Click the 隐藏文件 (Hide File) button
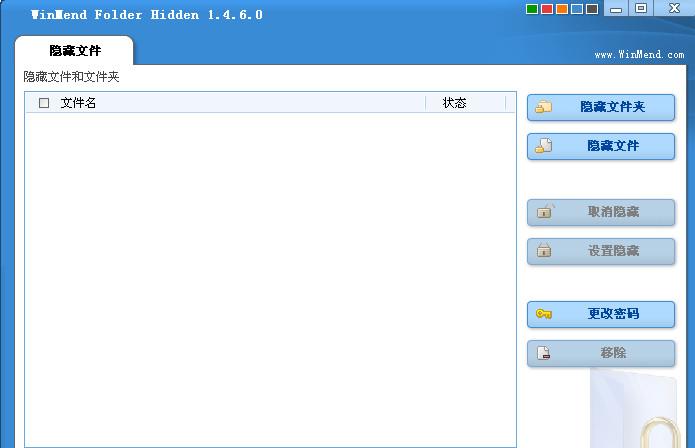Image resolution: width=695 pixels, height=448 pixels. pyautogui.click(x=601, y=146)
